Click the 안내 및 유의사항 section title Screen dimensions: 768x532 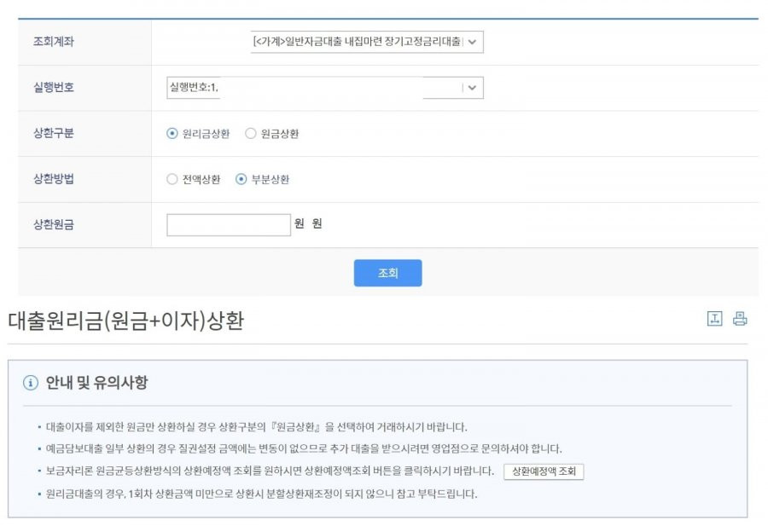(96, 383)
